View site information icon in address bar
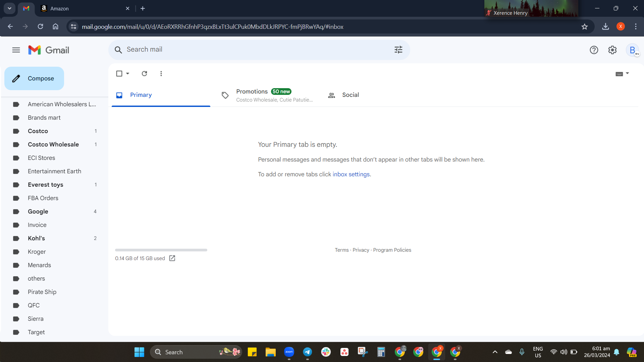Screen dimensions: 644x362 coord(73,26)
